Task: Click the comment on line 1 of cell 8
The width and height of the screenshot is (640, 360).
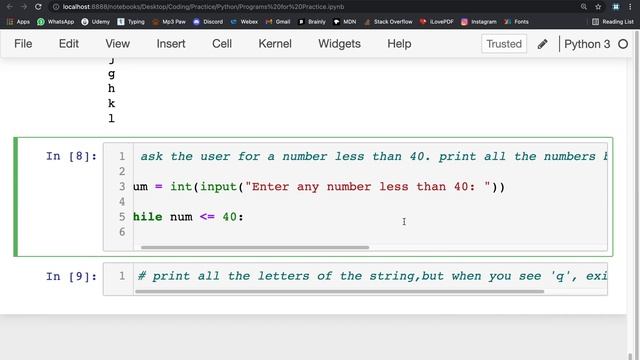Action: pyautogui.click(x=373, y=156)
